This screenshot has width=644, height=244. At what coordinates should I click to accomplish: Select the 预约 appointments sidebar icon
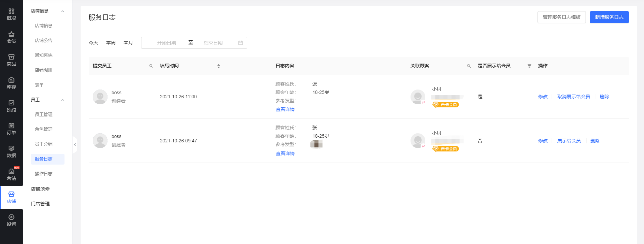[11, 106]
